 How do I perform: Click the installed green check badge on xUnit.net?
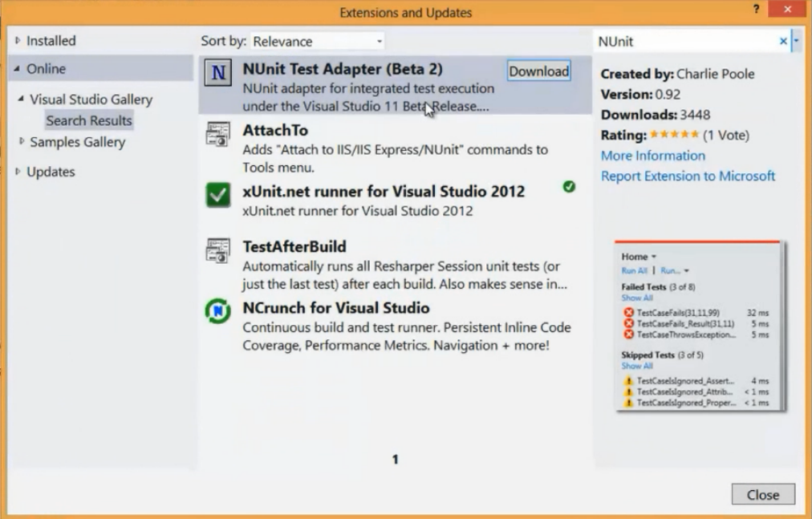pyautogui.click(x=569, y=186)
